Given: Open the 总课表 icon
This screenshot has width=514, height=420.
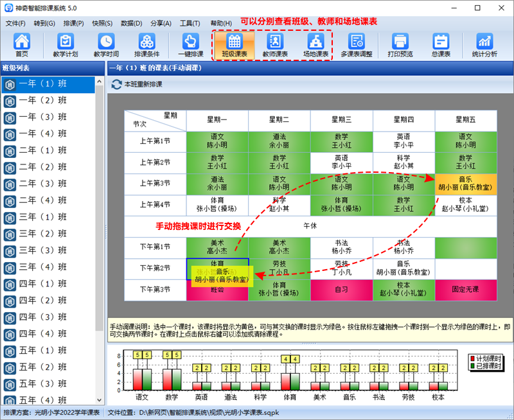Looking at the screenshot, I should (441, 45).
